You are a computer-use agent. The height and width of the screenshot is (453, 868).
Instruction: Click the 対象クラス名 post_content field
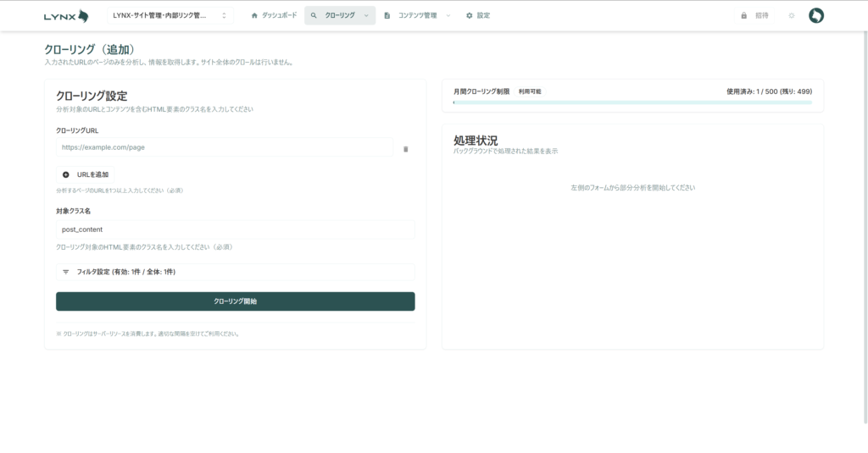235,229
